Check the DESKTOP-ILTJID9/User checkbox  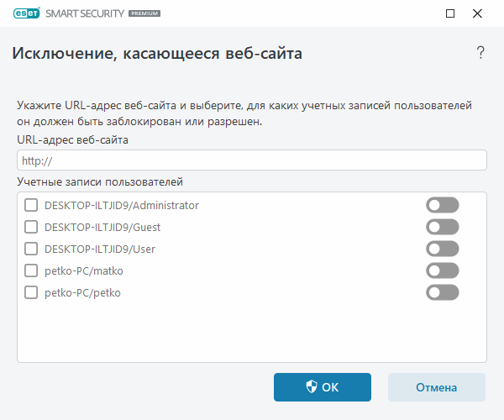coord(31,249)
